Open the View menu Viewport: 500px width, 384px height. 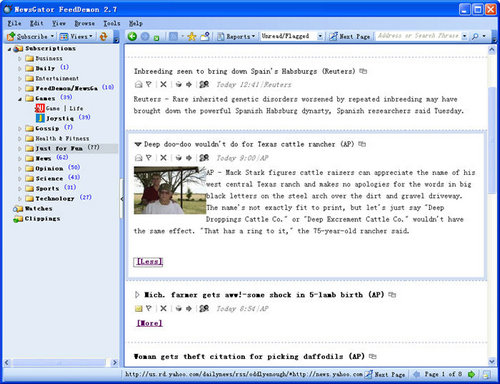click(x=59, y=23)
